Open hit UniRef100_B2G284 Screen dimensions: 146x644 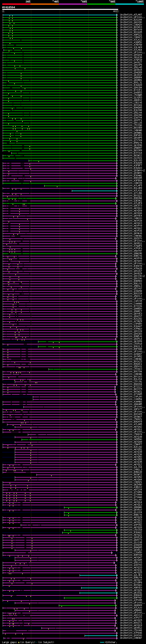coord(131,20)
